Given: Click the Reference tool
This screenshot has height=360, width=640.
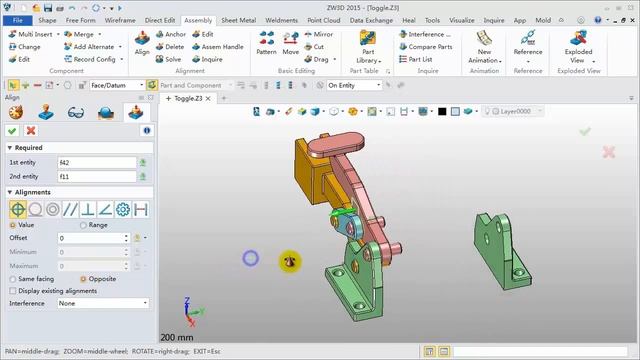Looking at the screenshot, I should tap(528, 47).
